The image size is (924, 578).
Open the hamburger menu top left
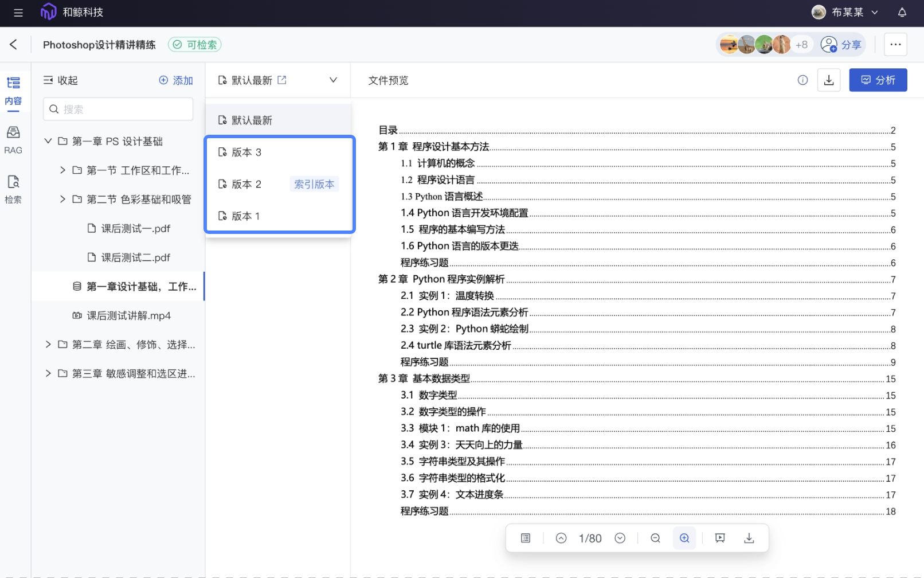18,12
